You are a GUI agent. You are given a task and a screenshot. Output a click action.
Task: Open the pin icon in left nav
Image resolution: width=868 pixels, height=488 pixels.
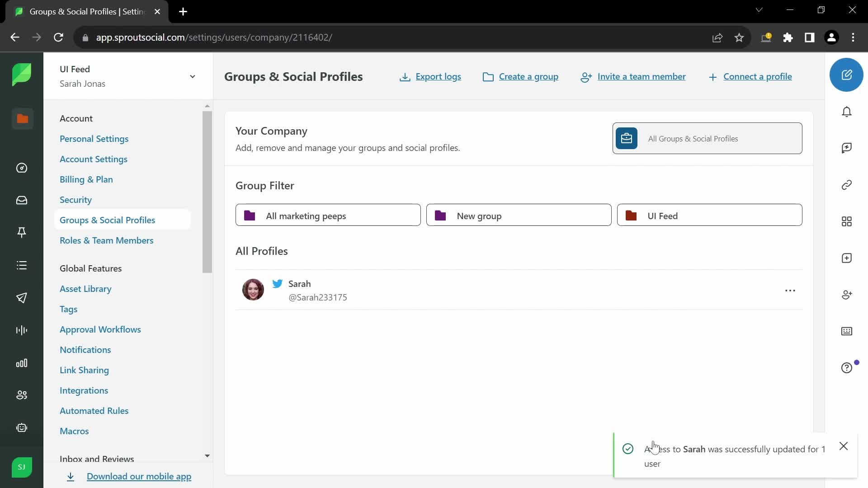(x=22, y=232)
